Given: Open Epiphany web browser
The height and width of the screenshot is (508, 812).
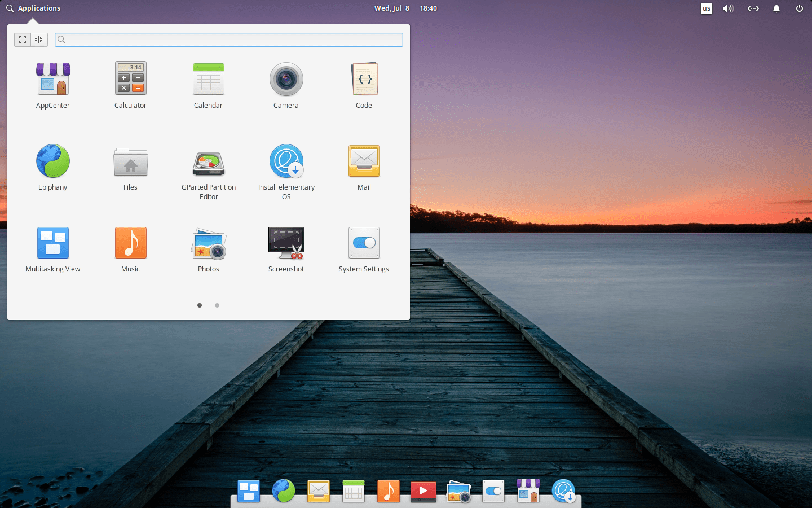Looking at the screenshot, I should (53, 168).
